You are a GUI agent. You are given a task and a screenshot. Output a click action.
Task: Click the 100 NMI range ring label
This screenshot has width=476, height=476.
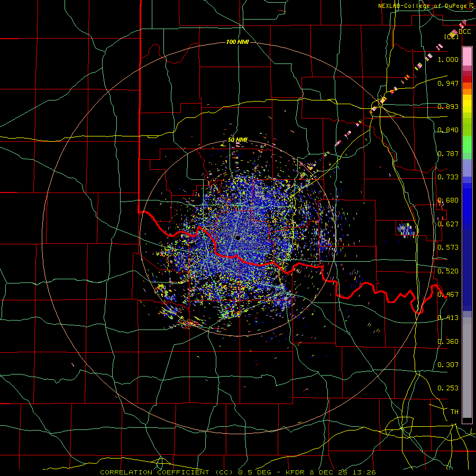[x=237, y=42]
